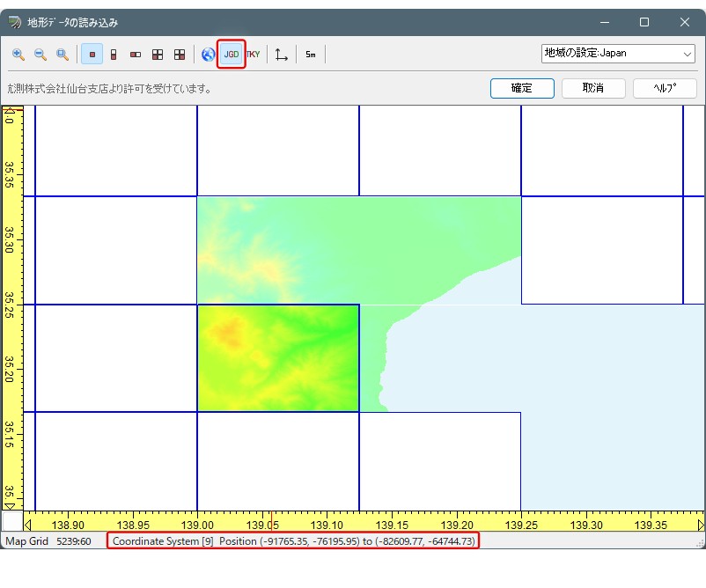Open help with the ヘルプ button
706x588 pixels.
665,88
